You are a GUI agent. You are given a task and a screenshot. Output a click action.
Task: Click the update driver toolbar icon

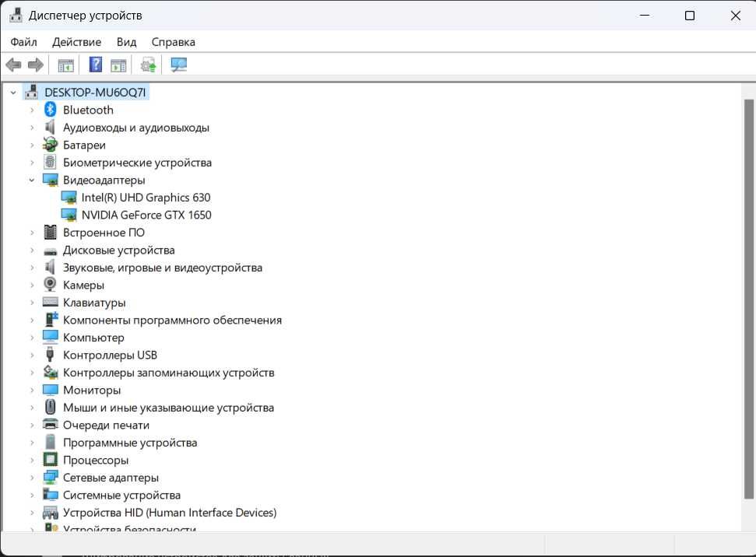149,65
